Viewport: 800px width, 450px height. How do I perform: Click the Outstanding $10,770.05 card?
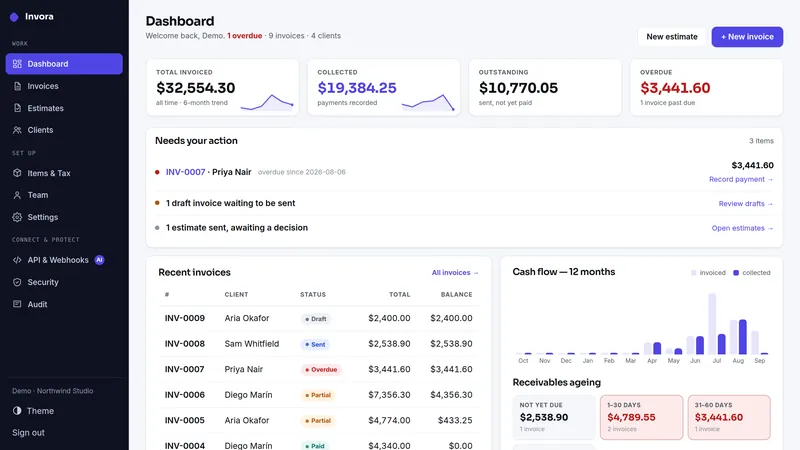(x=545, y=87)
